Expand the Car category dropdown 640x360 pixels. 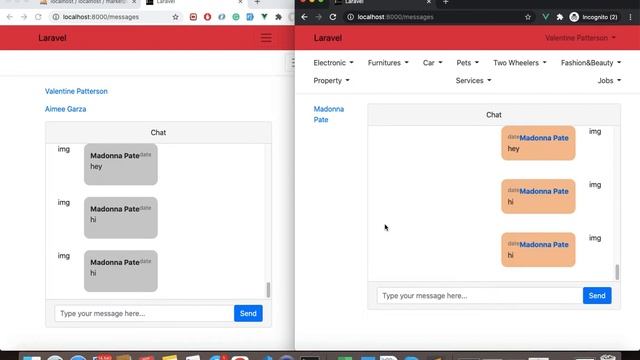click(433, 63)
